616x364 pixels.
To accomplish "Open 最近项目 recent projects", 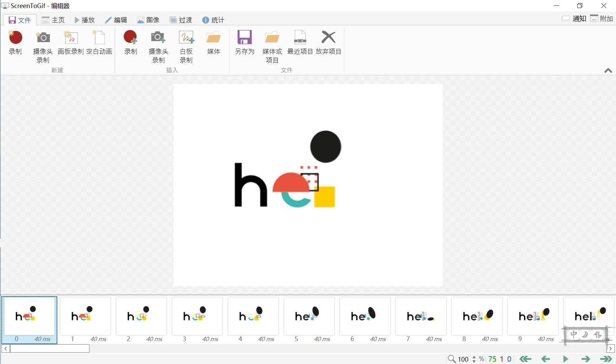I will click(x=300, y=42).
